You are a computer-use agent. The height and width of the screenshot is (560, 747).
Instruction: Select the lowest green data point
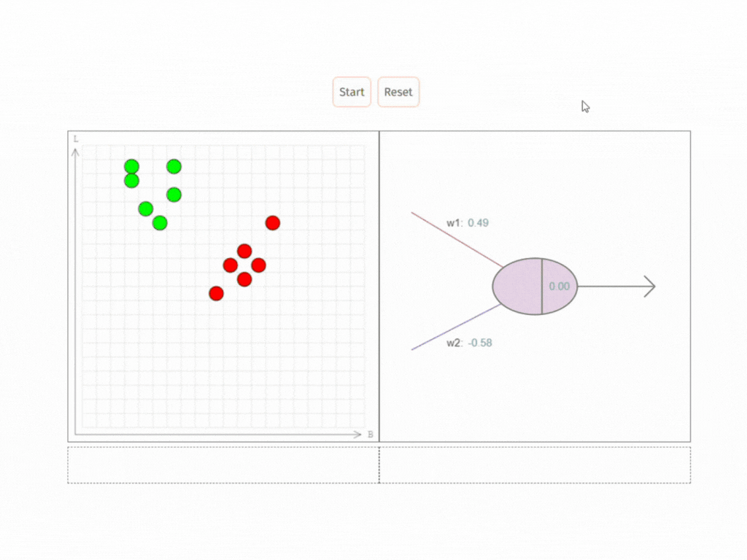click(160, 222)
